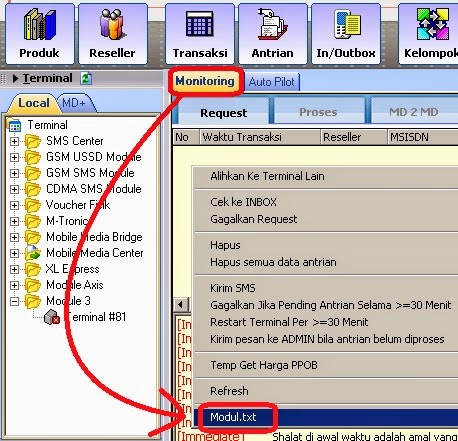Collapse the Module 3 tree node
The width and height of the screenshot is (458, 441).
pos(14,301)
